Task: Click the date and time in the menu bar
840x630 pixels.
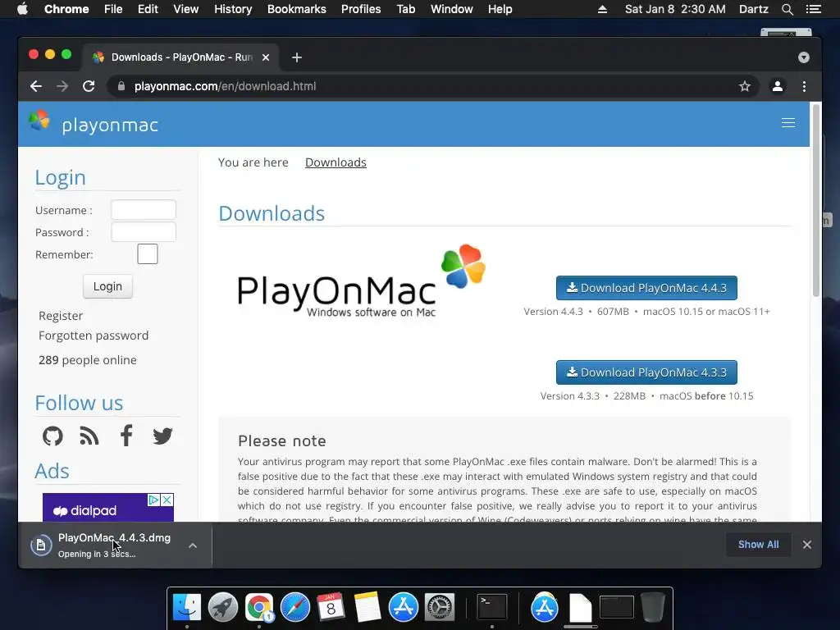Action: click(x=675, y=9)
